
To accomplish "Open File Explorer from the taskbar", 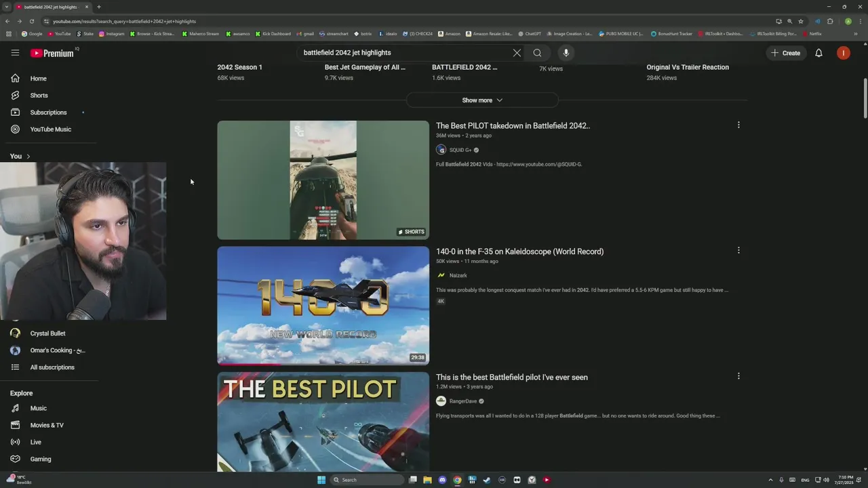I will (428, 480).
